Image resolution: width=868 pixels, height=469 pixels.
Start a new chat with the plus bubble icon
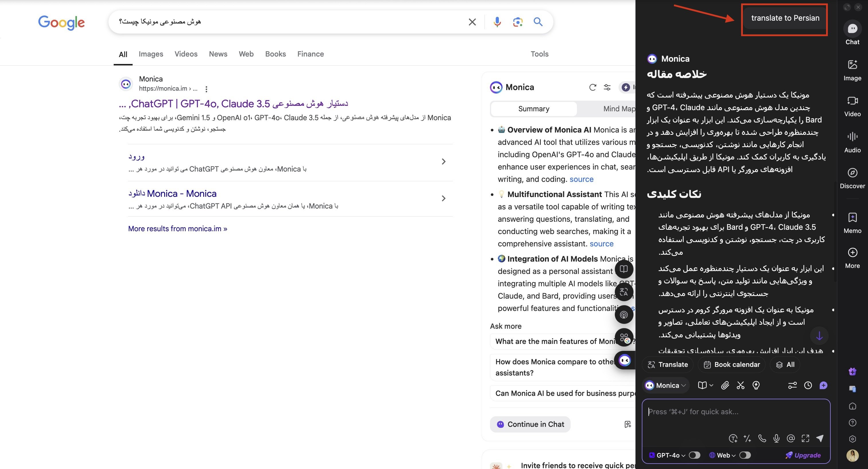pyautogui.click(x=824, y=386)
